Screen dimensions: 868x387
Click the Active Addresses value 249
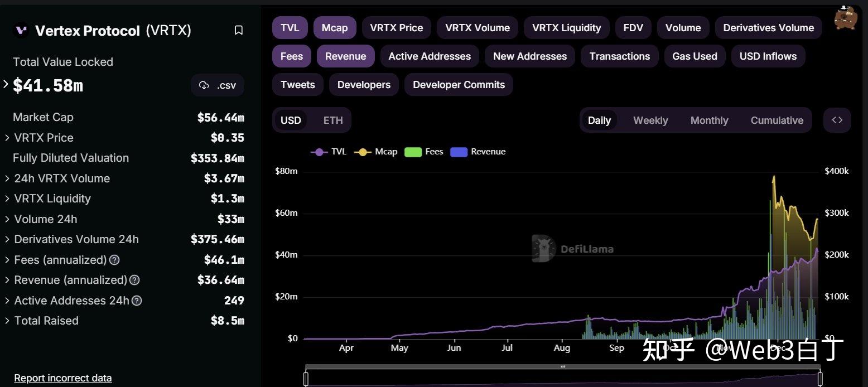234,301
